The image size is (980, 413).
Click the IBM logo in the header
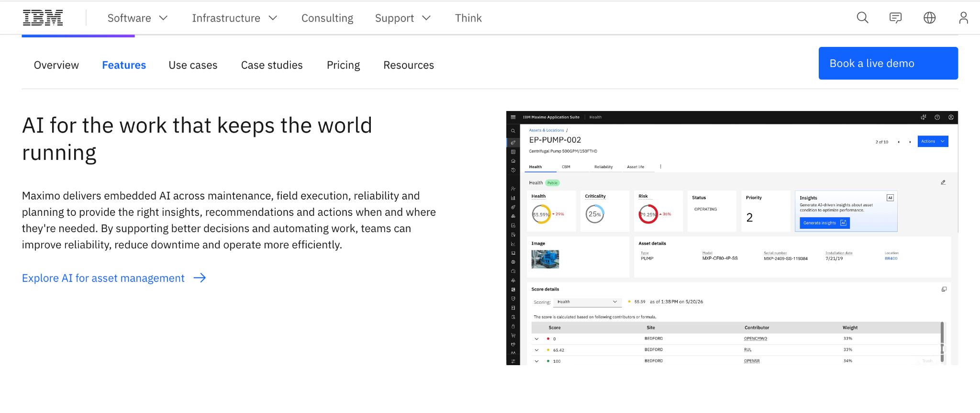(43, 18)
